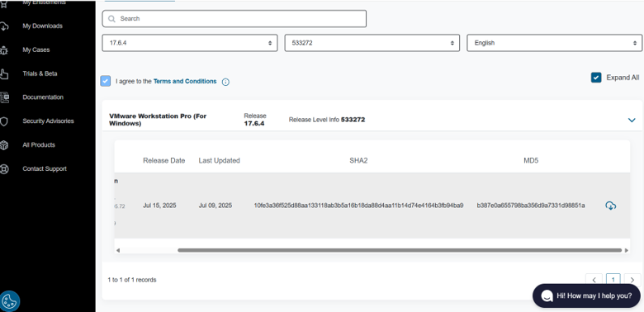644x312 pixels.
Task: Click the SHA2 column header
Action: pyautogui.click(x=358, y=160)
